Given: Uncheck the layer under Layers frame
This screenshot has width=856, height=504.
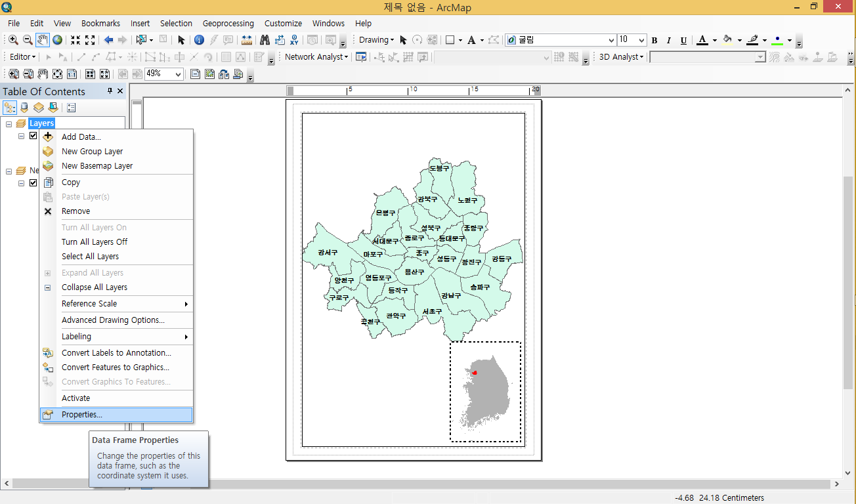Looking at the screenshot, I should coord(33,136).
